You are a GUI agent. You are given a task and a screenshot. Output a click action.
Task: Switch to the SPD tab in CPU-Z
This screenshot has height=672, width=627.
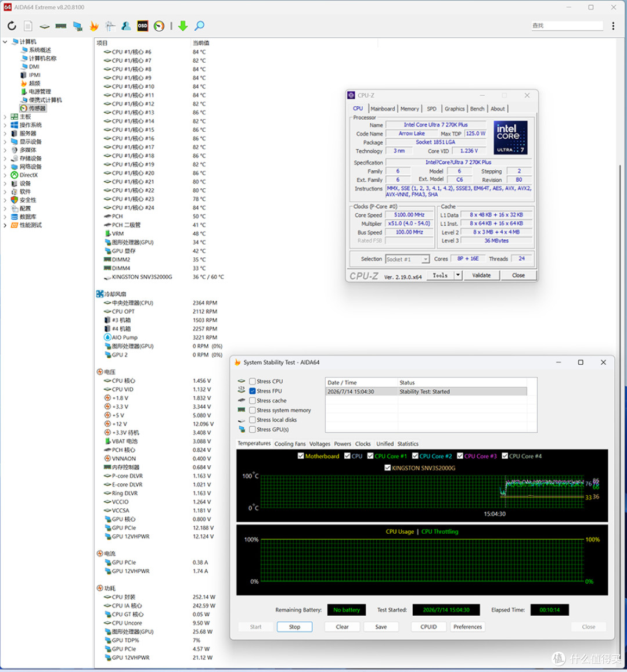pos(432,109)
